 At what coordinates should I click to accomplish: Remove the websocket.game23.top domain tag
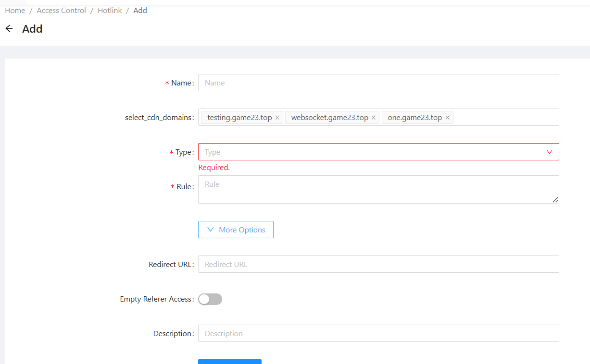pyautogui.click(x=374, y=118)
